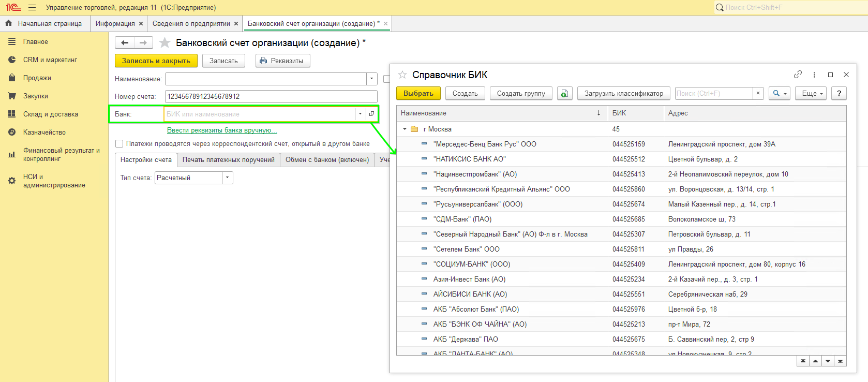This screenshot has width=868, height=382.
Task: Go forward with the right arrow button
Action: pos(143,43)
